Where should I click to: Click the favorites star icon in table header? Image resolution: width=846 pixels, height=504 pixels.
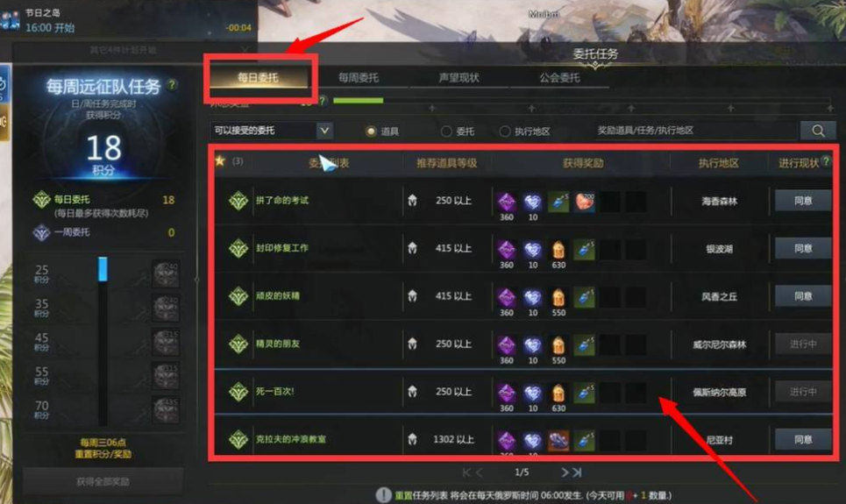219,160
